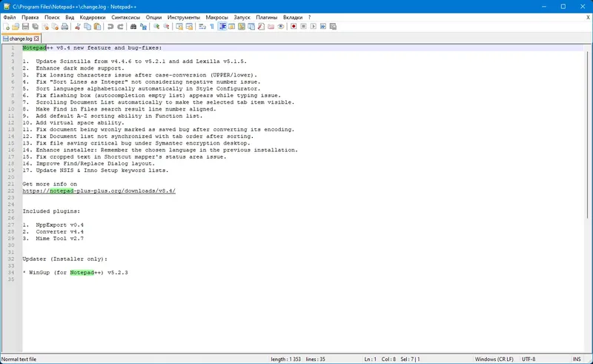593x364 pixels.
Task: Close the change.log tab with its red X
Action: click(36, 39)
